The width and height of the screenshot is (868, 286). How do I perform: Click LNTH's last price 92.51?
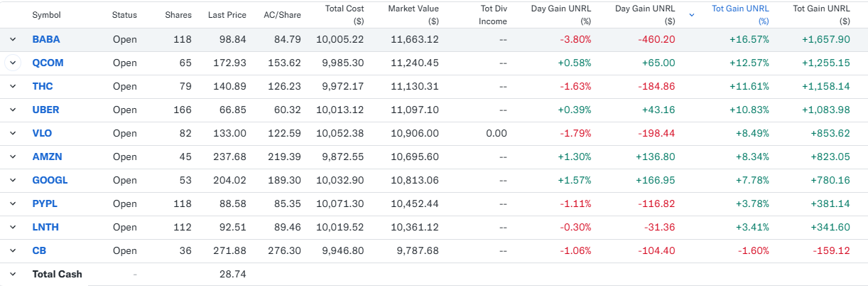234,228
